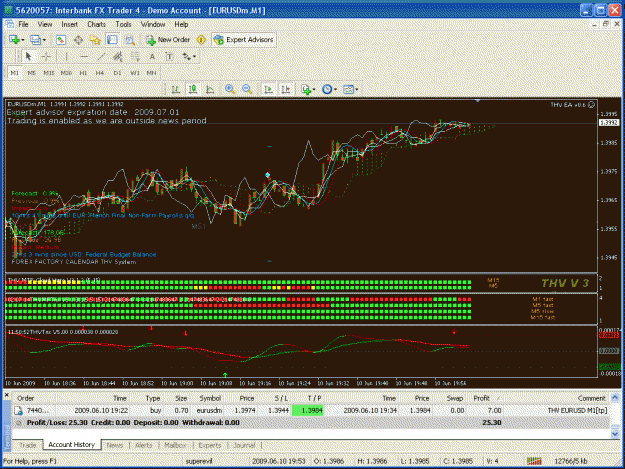Open the Window menu

tap(153, 24)
